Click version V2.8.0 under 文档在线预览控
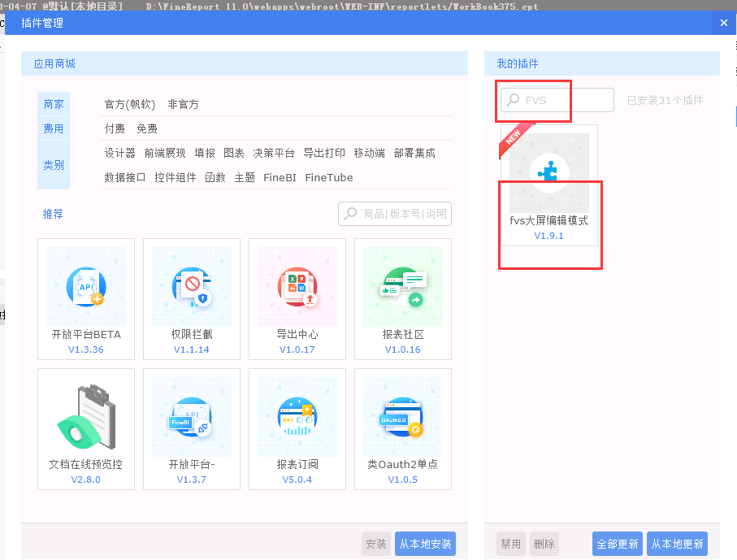 click(x=86, y=479)
